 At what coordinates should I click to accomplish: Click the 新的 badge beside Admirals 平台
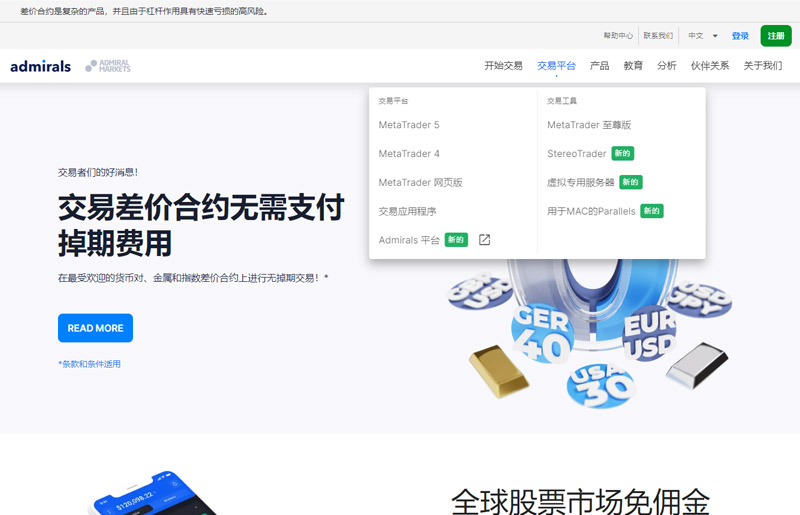click(456, 239)
